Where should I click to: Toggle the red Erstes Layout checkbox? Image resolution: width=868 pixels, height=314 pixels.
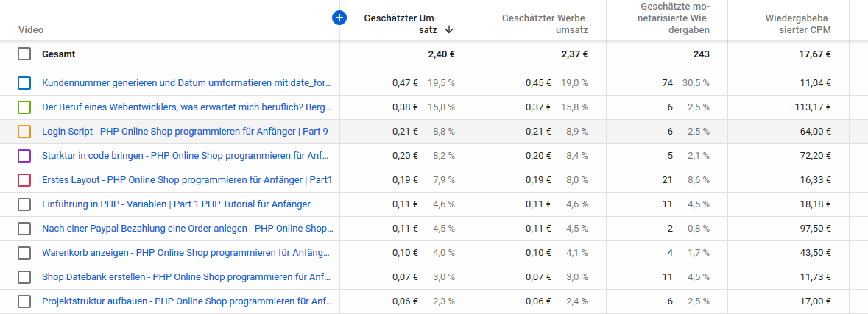(x=24, y=180)
